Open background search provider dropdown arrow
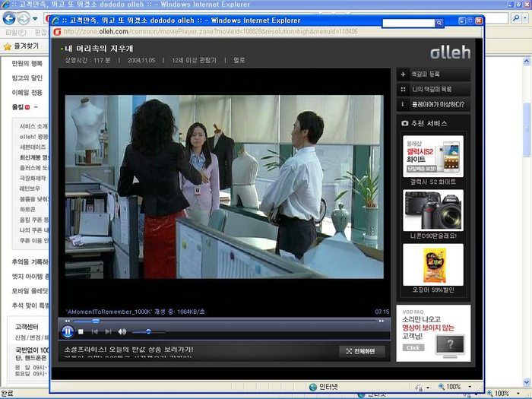 526,18
